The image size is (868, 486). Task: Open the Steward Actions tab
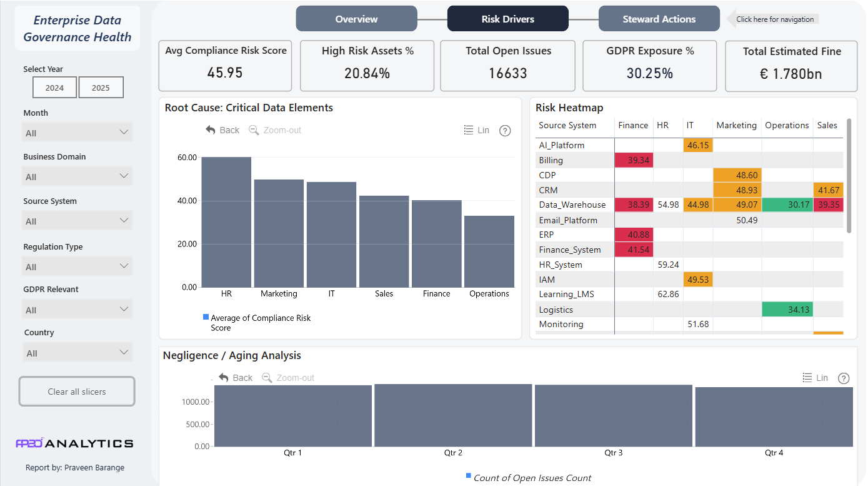pyautogui.click(x=659, y=19)
